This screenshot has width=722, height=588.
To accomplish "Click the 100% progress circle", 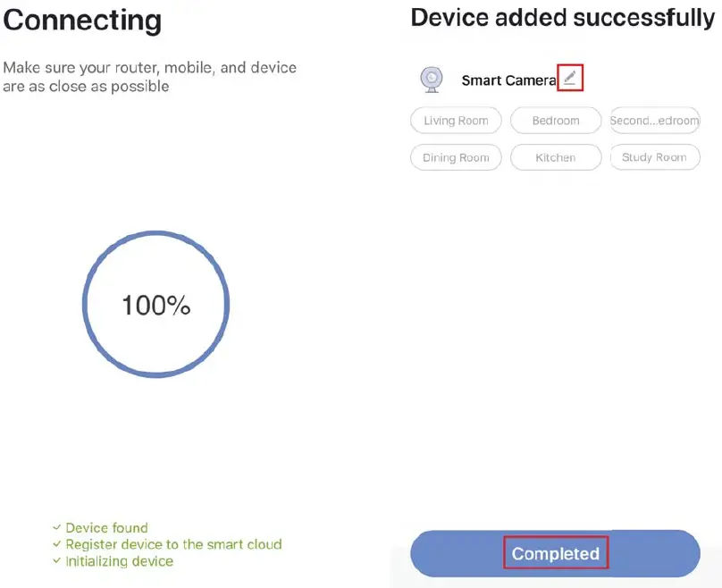I will pyautogui.click(x=156, y=306).
